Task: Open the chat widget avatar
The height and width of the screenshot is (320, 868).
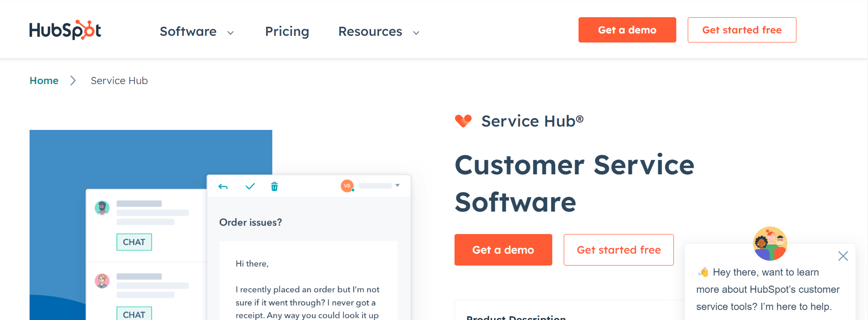Action: click(770, 244)
